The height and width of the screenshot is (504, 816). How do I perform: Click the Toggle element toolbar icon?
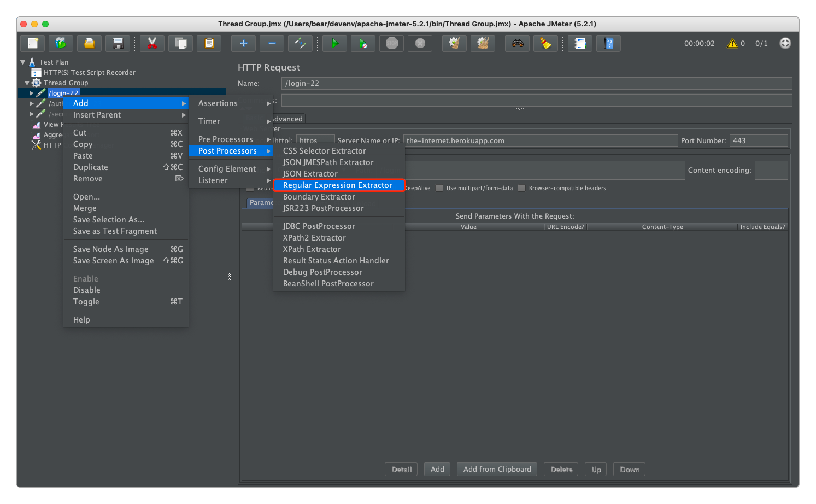click(x=300, y=43)
